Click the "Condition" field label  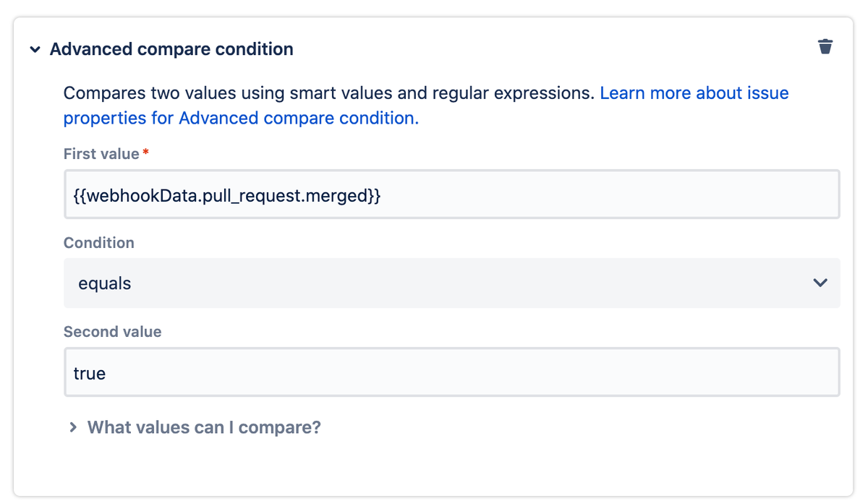[99, 243]
